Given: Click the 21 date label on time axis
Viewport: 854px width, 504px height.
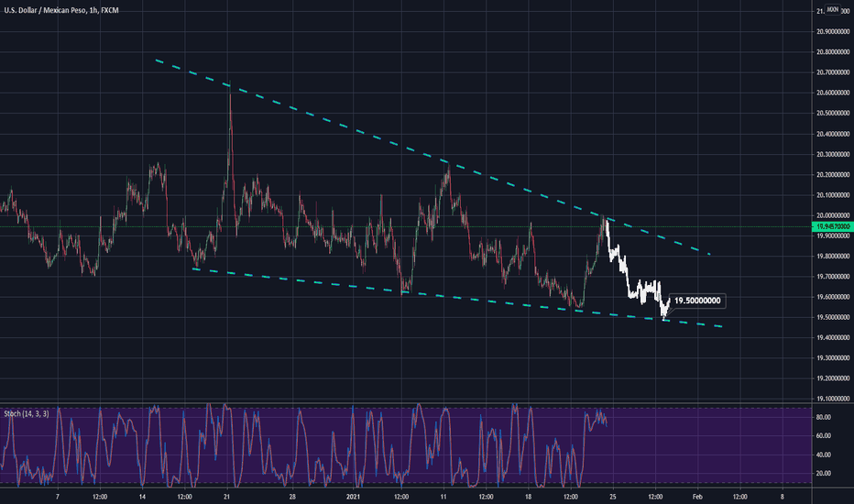Looking at the screenshot, I should click(x=227, y=497).
